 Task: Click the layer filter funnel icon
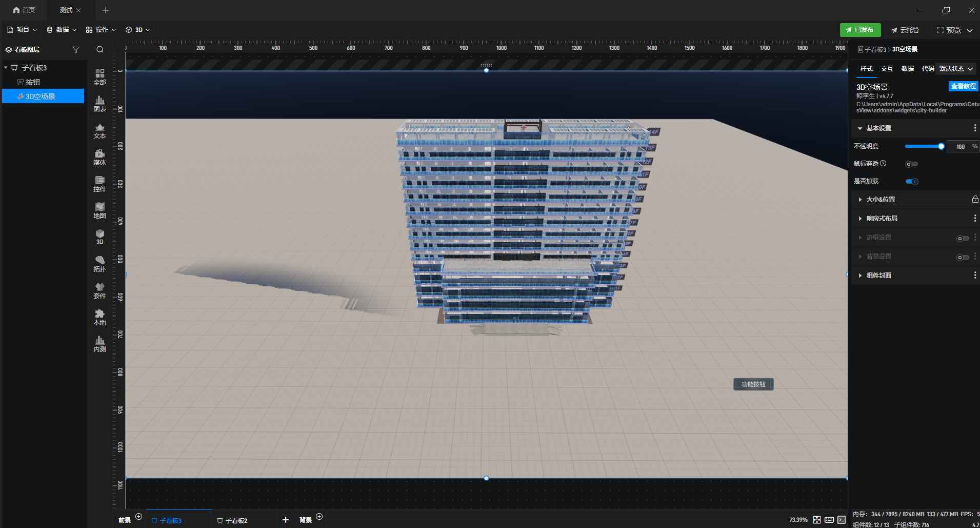76,50
